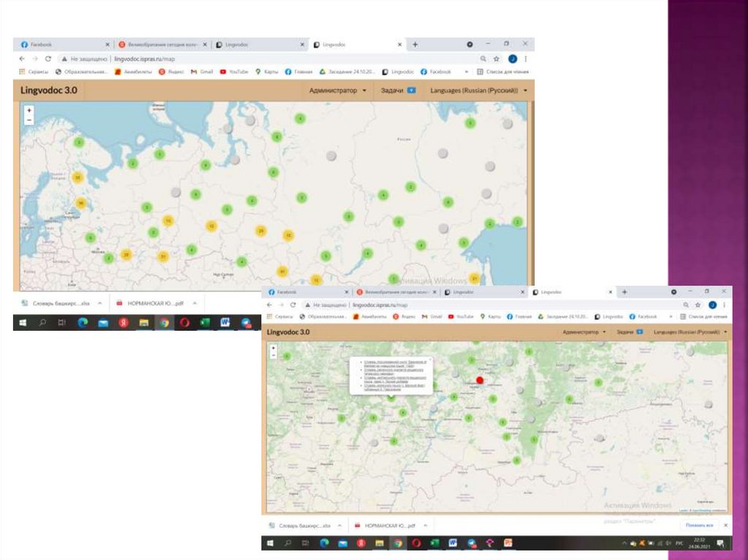Viewport: 748px width, 560px height.
Task: Click the red location marker on the map
Action: point(480,380)
